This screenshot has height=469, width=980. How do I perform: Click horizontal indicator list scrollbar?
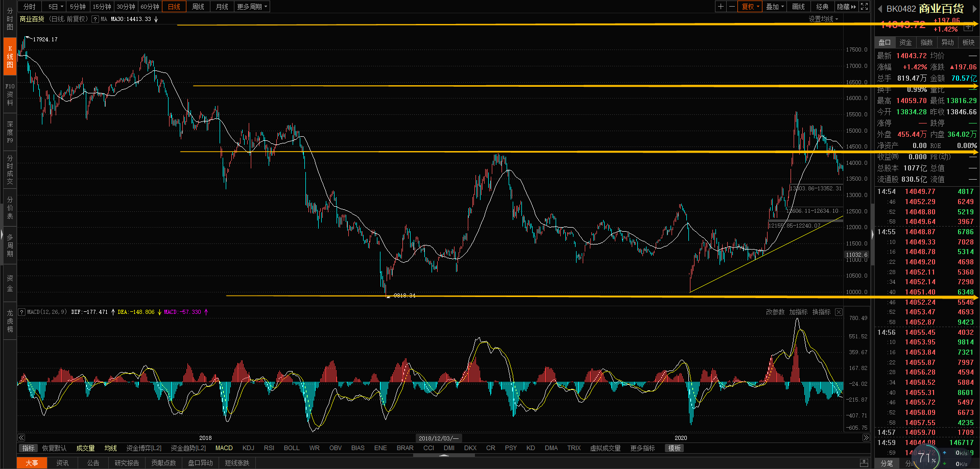pyautogui.click(x=444, y=455)
